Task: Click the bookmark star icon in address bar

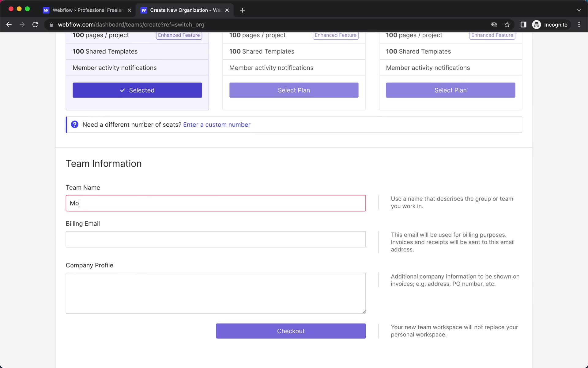Action: point(507,25)
